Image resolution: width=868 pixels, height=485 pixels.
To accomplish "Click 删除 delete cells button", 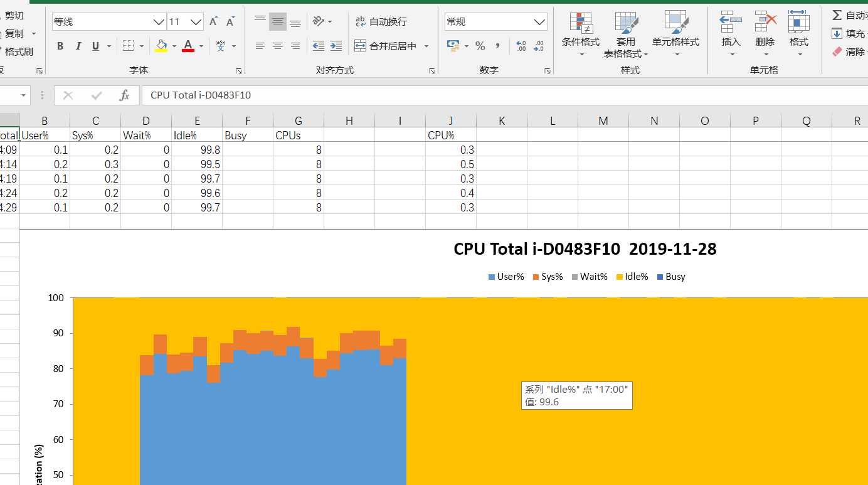I will pyautogui.click(x=765, y=35).
